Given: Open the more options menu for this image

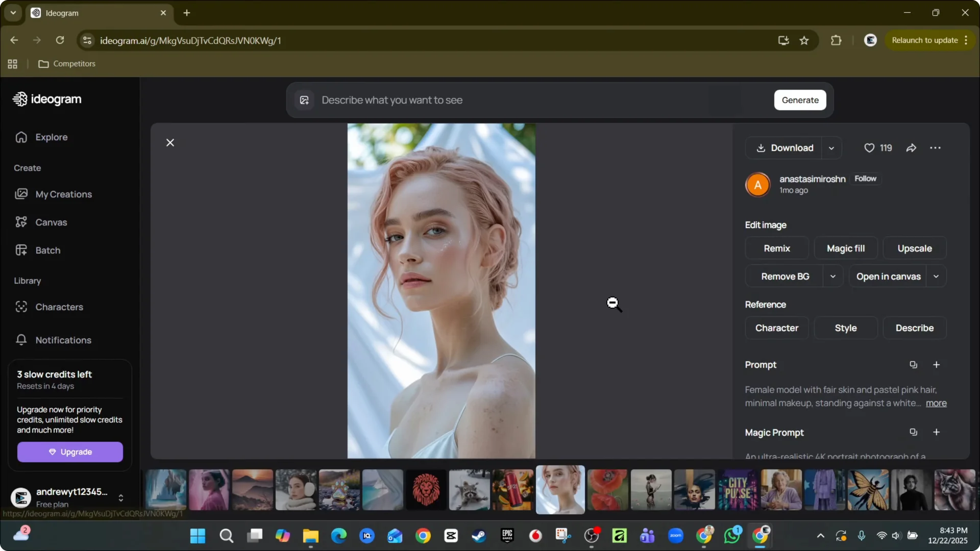Looking at the screenshot, I should 936,147.
